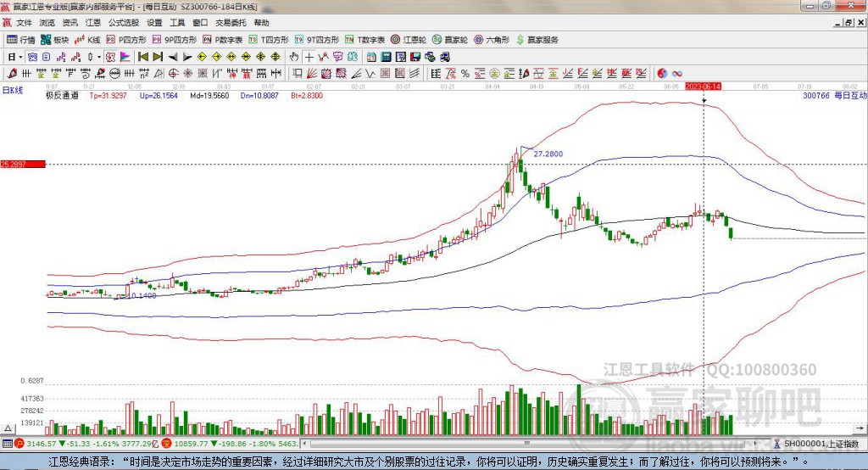The image size is (868, 470).
Task: Toggle the crosshair cursor tool
Action: tap(309, 57)
